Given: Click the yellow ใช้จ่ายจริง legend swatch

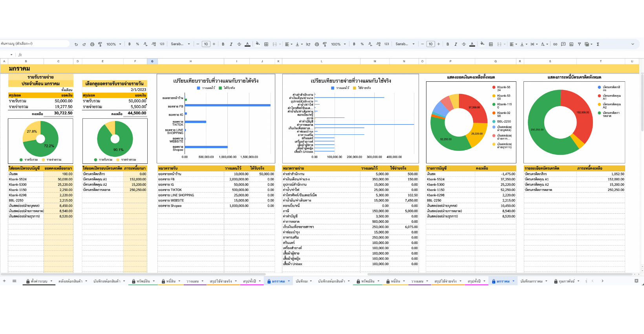Looking at the screenshot, I should tap(355, 88).
